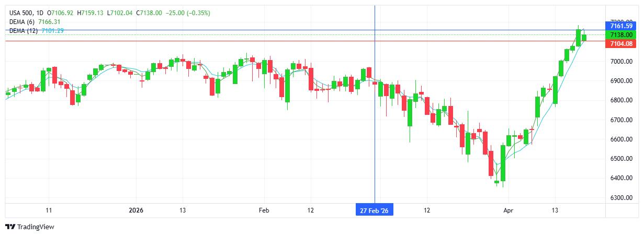Click the open price value O7106.92
Image resolution: width=644 pixels, height=236 pixels.
(61, 13)
